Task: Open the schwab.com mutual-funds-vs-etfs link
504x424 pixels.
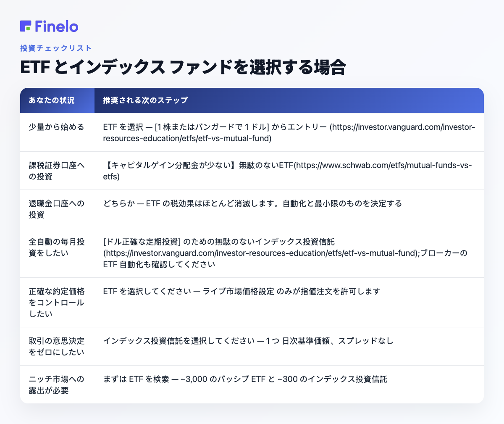Action: pos(288,171)
